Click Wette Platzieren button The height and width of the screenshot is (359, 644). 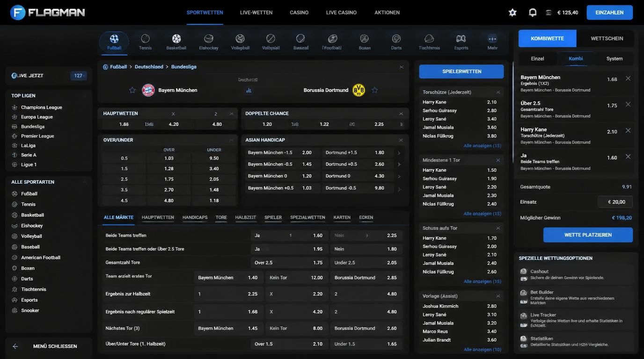pyautogui.click(x=588, y=235)
